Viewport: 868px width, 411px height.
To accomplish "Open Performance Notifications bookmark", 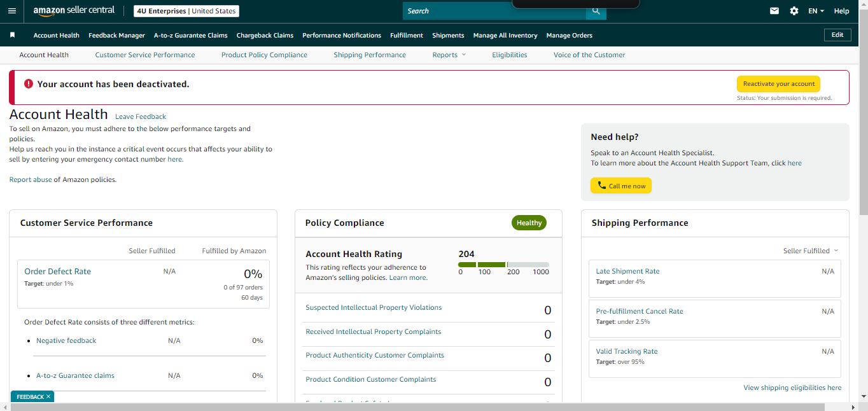I will coord(342,35).
